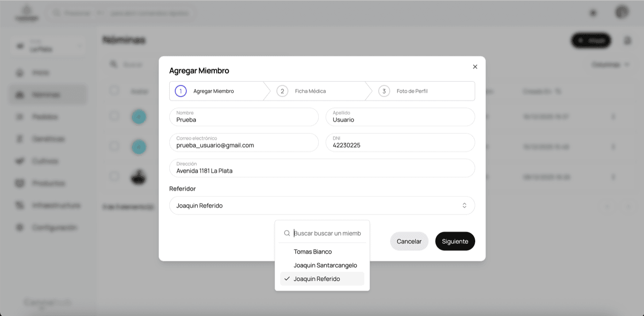Focus the member search box in dropdown
644x316 pixels.
[x=328, y=233]
